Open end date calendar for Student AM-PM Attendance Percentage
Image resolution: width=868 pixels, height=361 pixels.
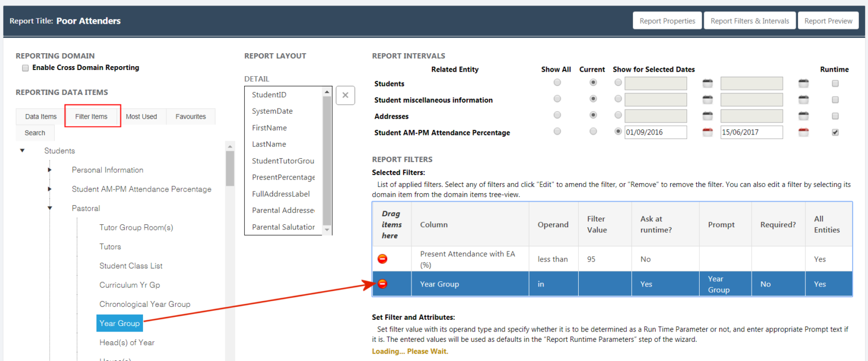pyautogui.click(x=803, y=132)
